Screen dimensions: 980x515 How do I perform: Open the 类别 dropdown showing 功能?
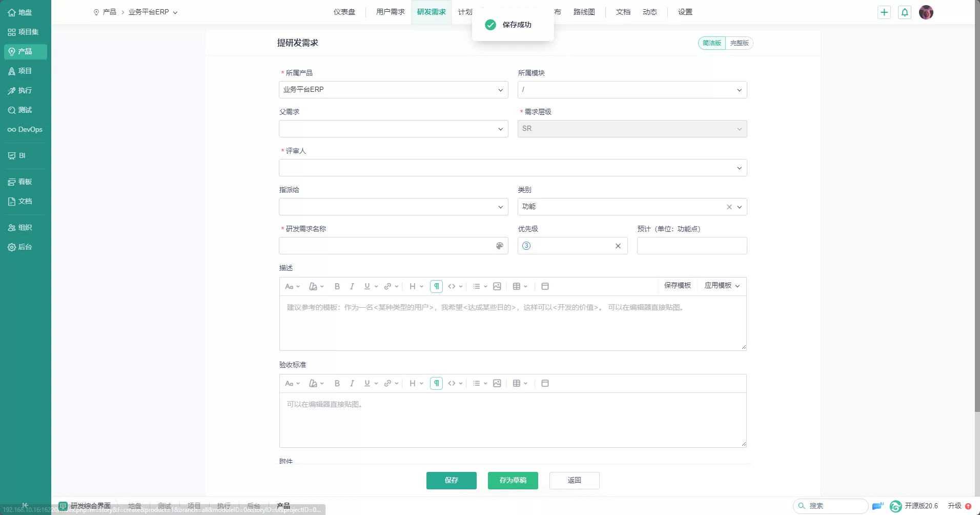coord(632,207)
